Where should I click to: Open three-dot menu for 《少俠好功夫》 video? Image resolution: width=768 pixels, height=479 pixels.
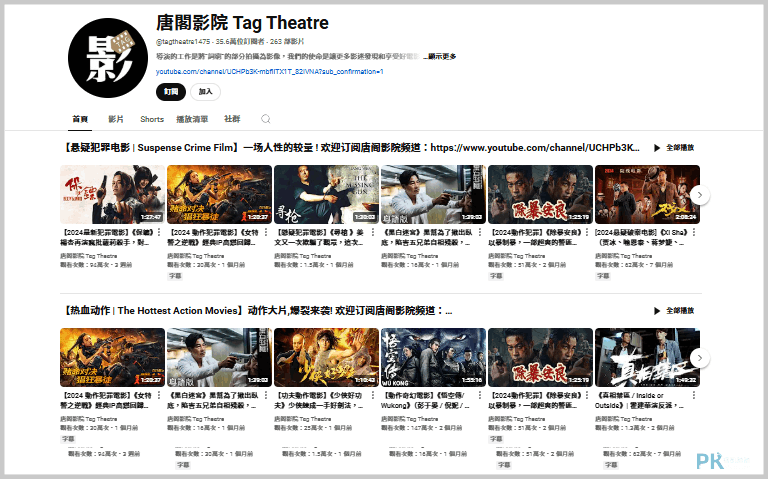coord(373,395)
